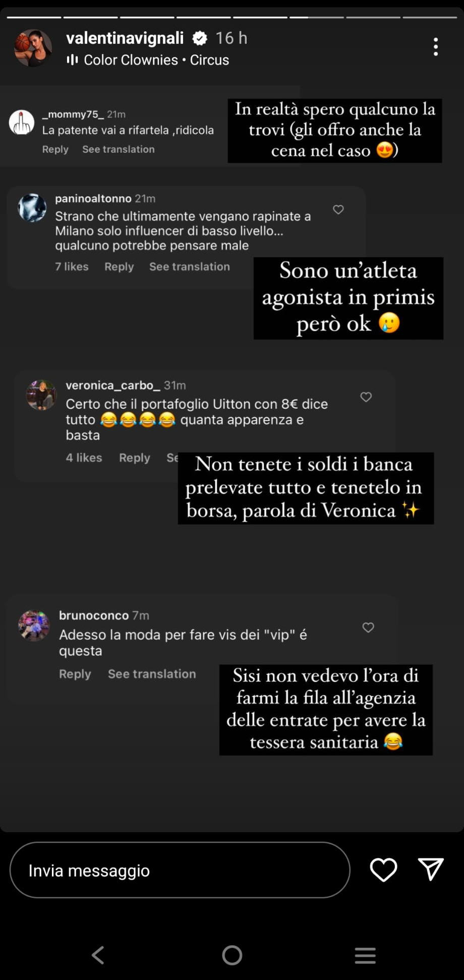Like the story with the heart icon

tap(383, 870)
